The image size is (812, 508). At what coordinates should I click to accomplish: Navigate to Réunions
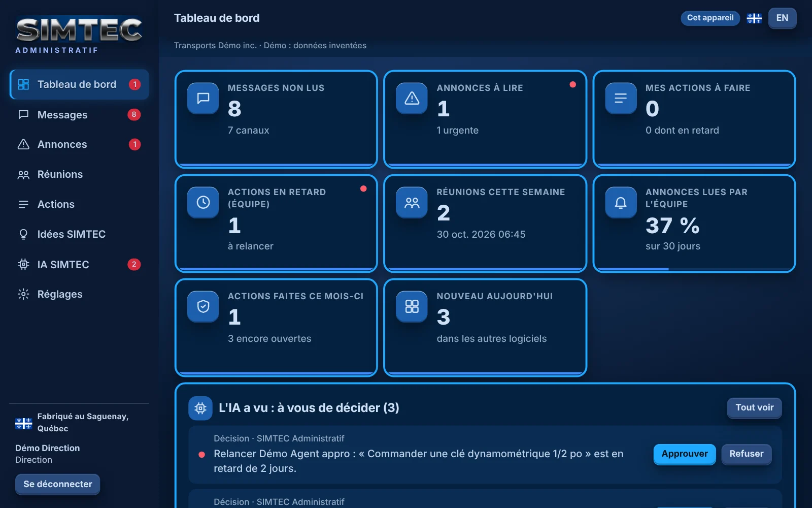tap(79, 175)
